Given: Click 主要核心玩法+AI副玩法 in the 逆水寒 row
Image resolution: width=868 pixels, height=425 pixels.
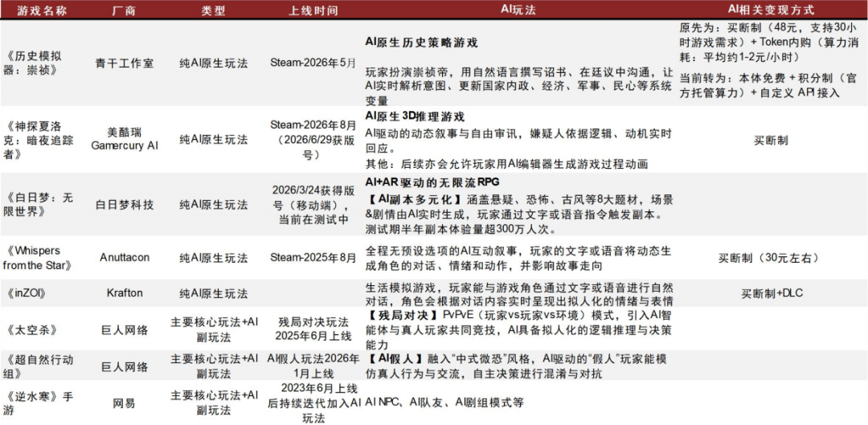Looking at the screenshot, I should point(213,403).
